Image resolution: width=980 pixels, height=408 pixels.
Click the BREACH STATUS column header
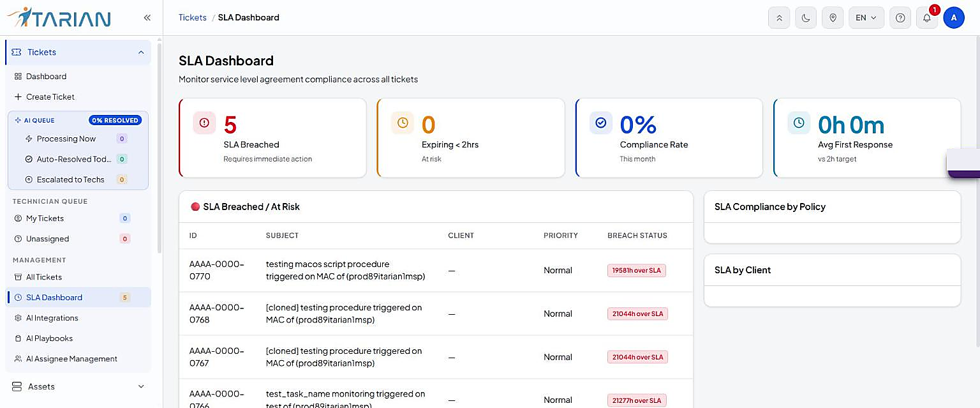[637, 236]
